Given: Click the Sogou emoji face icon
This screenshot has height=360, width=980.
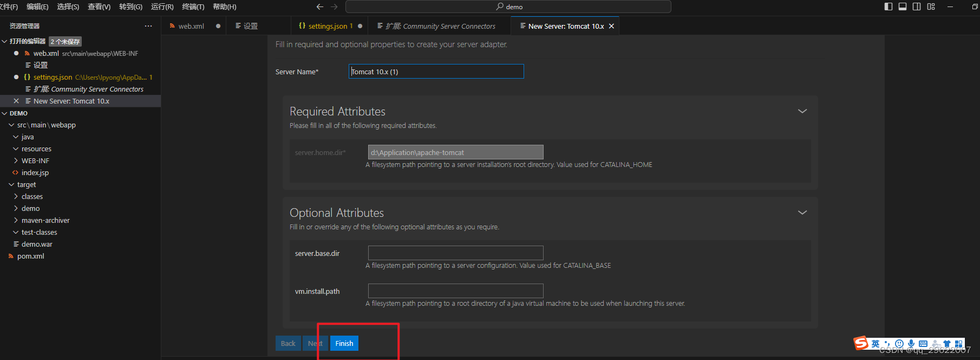Looking at the screenshot, I should [899, 343].
